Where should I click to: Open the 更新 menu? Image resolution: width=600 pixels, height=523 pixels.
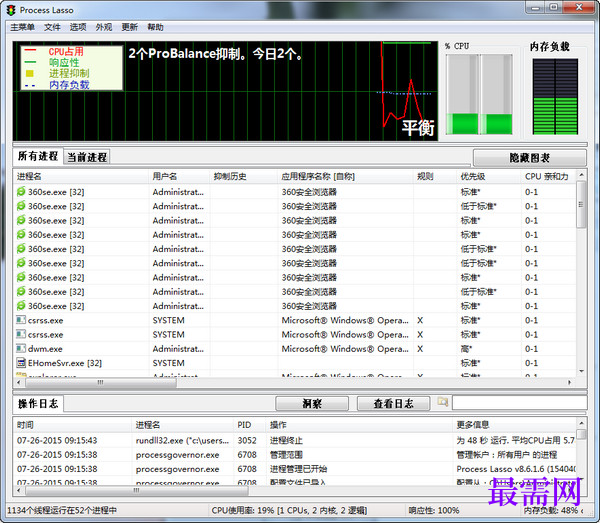pyautogui.click(x=130, y=27)
